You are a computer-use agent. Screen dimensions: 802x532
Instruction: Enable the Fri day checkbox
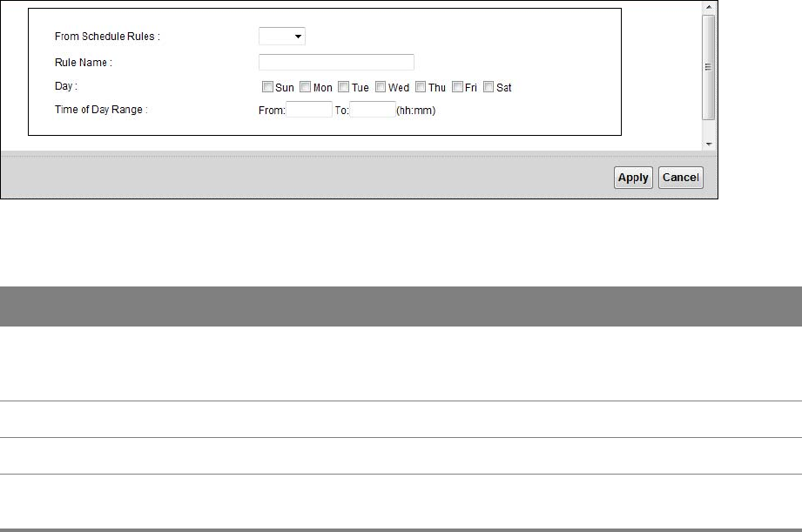pyautogui.click(x=457, y=87)
